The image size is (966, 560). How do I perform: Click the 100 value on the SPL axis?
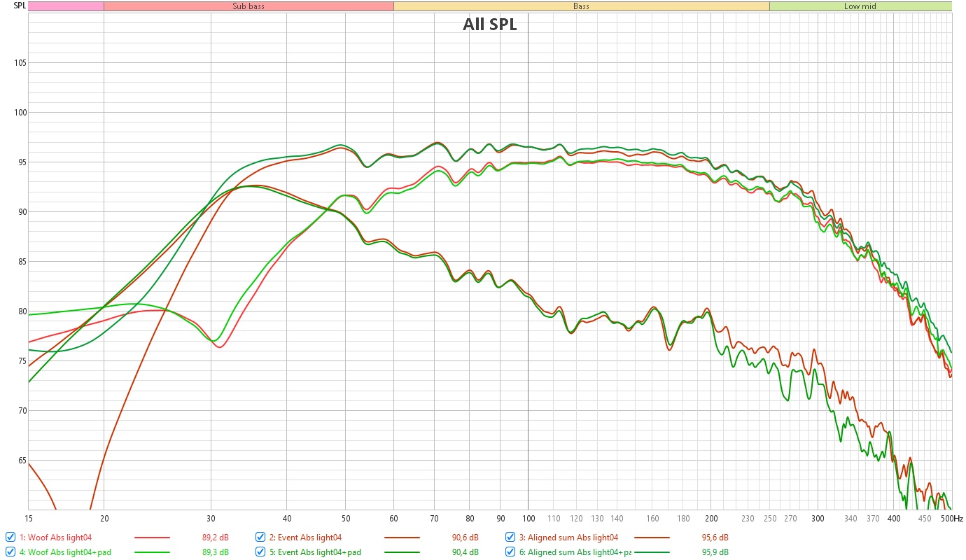coord(20,113)
